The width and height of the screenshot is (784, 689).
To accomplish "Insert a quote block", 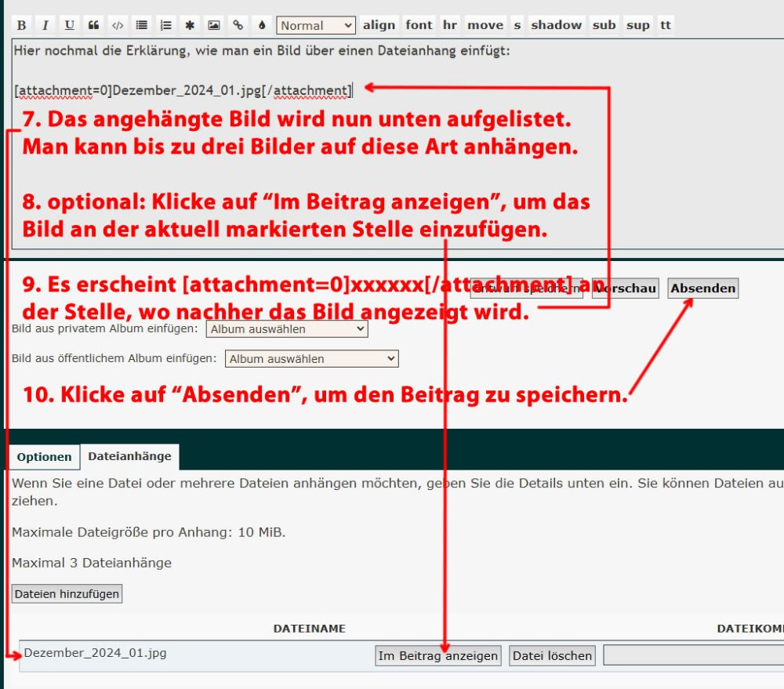I will [x=93, y=25].
